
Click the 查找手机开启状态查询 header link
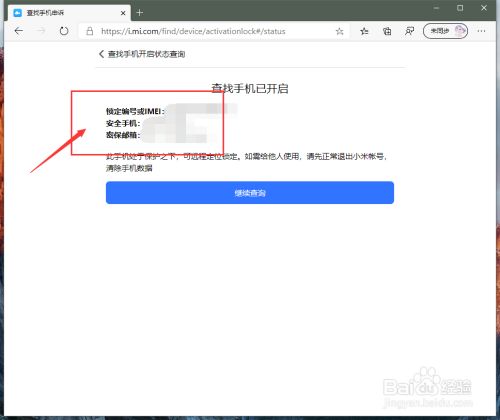(146, 54)
